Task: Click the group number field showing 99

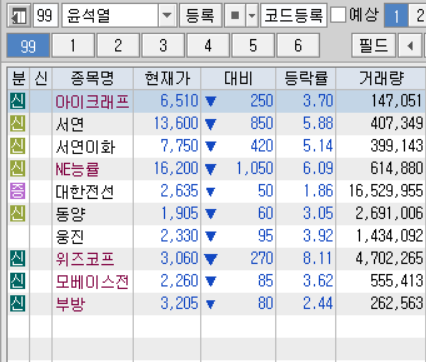Action: coord(46,16)
